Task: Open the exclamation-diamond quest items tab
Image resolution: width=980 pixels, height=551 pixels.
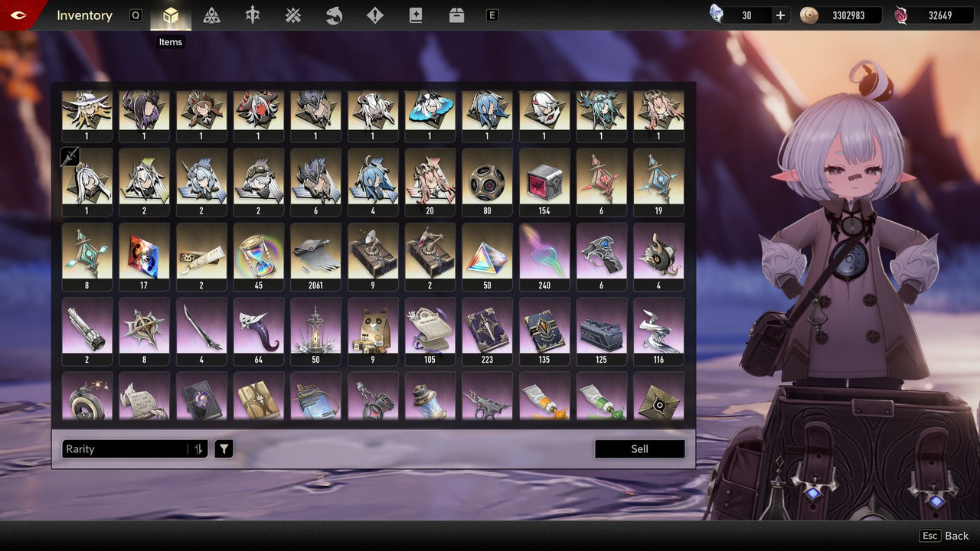Action: tap(375, 15)
